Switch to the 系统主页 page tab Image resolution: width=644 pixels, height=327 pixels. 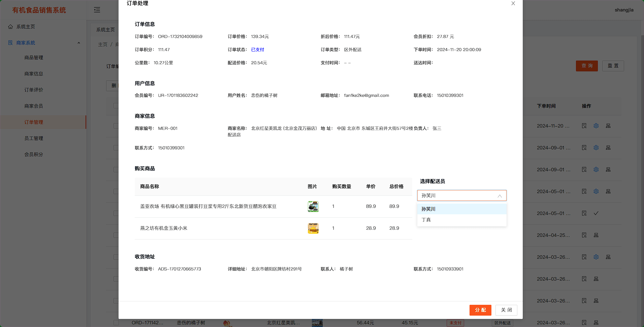[x=105, y=30]
